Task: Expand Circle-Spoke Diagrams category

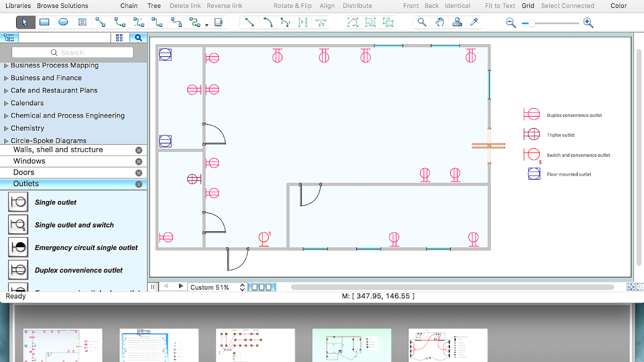Action: click(7, 141)
